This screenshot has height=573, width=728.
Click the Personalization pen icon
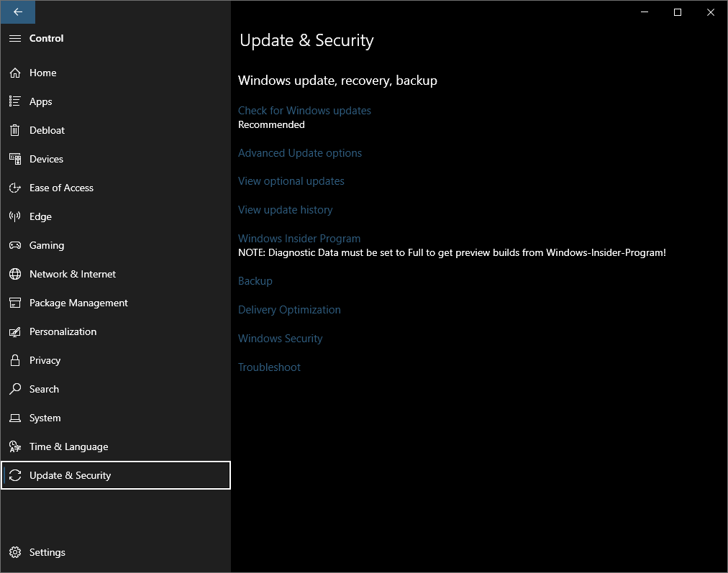tap(15, 331)
